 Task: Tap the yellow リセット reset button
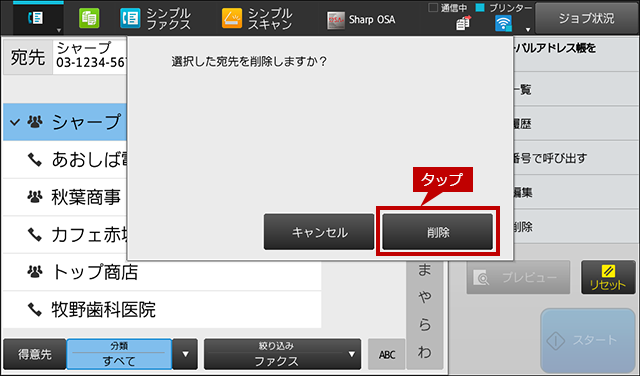[x=608, y=277]
